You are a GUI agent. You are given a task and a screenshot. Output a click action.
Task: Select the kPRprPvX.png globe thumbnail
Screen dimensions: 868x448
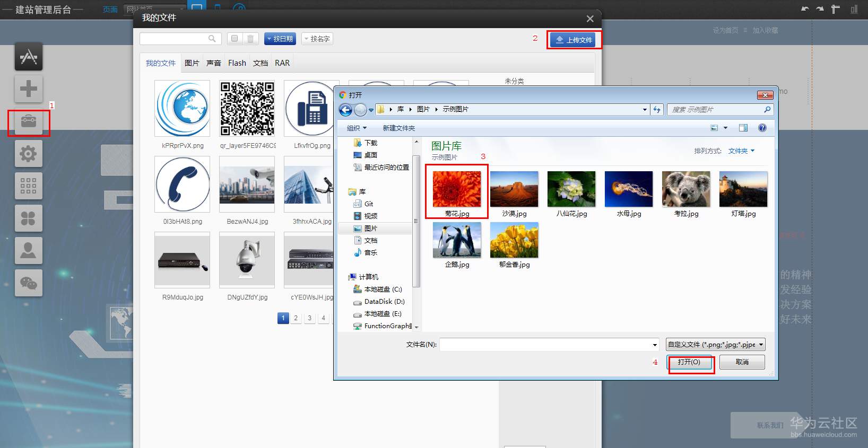click(183, 109)
